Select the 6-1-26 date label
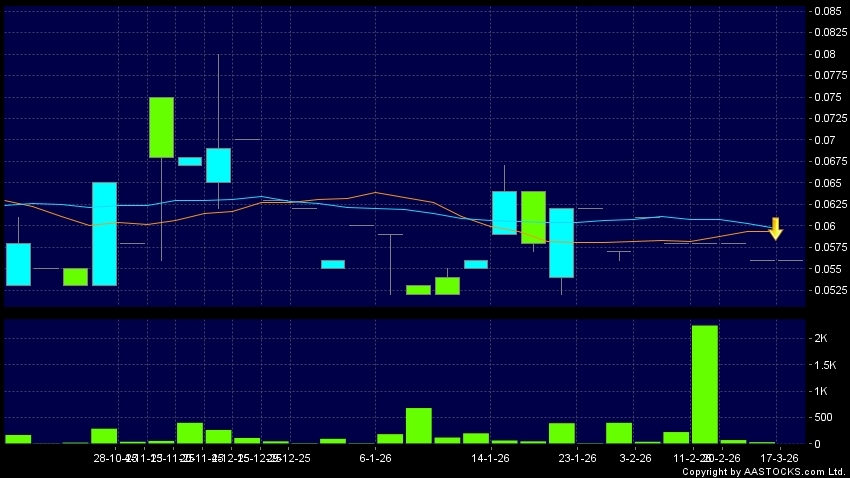850x478 pixels. coord(375,458)
